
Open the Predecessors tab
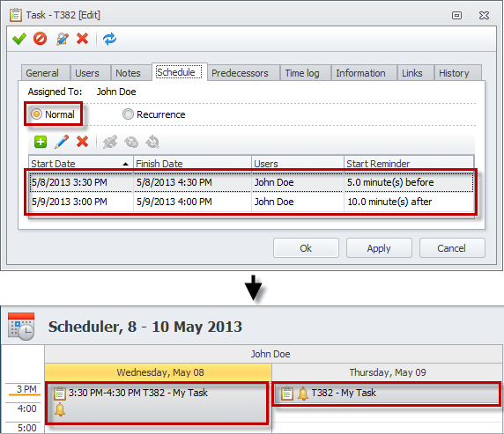tap(240, 73)
